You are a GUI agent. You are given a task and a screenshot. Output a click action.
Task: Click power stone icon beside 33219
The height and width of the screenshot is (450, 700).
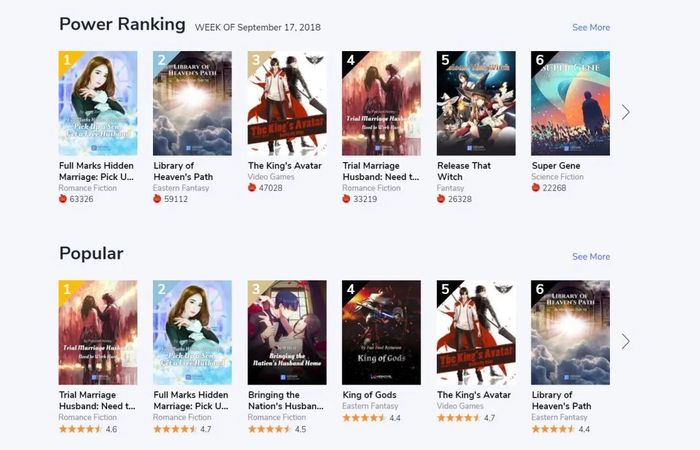(346, 199)
